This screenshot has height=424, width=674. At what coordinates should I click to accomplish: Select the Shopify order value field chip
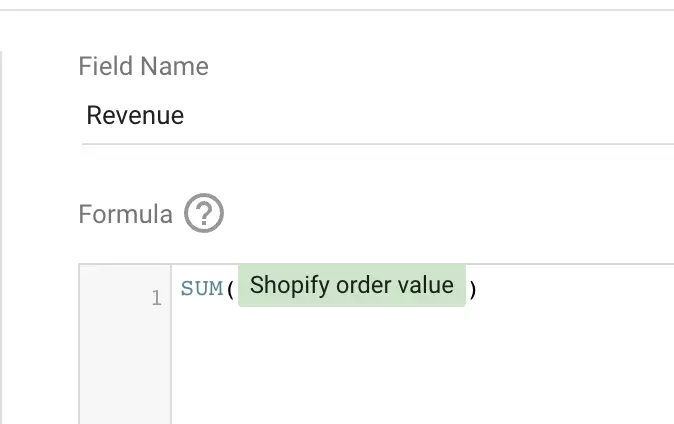click(352, 285)
